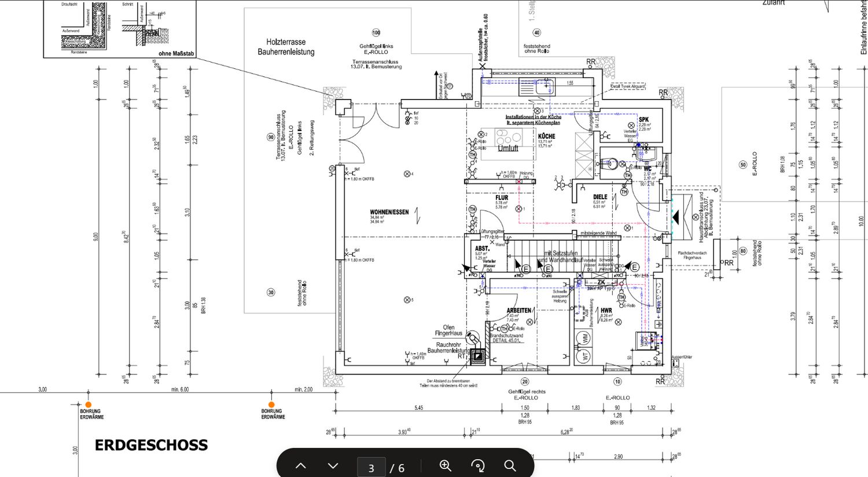The width and height of the screenshot is (868, 477).
Task: Click the '2. Rettungsweg' vertical label
Action: pyautogui.click(x=312, y=138)
